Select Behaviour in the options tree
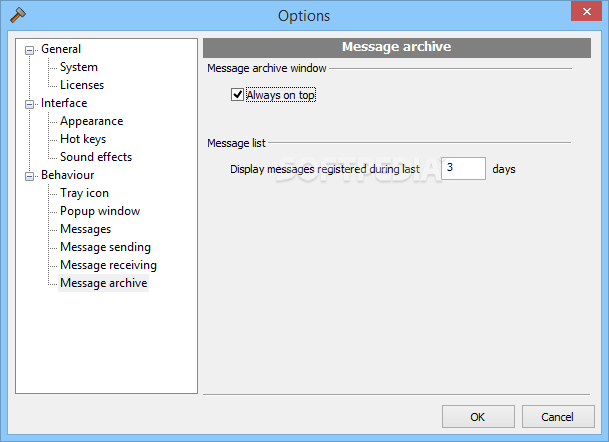The height and width of the screenshot is (442, 609). (68, 175)
